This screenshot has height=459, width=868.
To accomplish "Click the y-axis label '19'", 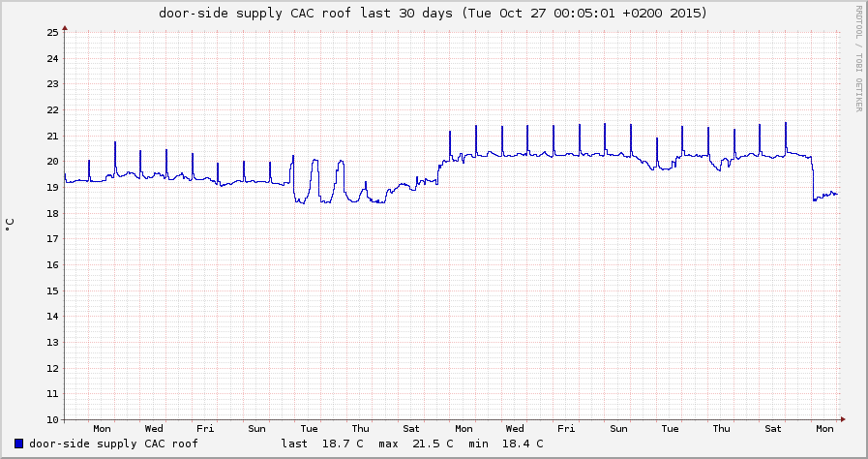I will coord(52,188).
